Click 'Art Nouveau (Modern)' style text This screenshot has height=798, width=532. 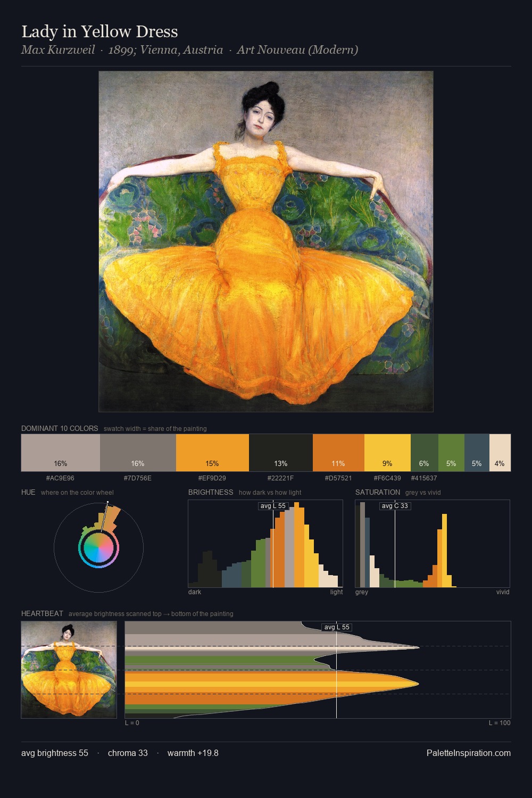pos(297,50)
